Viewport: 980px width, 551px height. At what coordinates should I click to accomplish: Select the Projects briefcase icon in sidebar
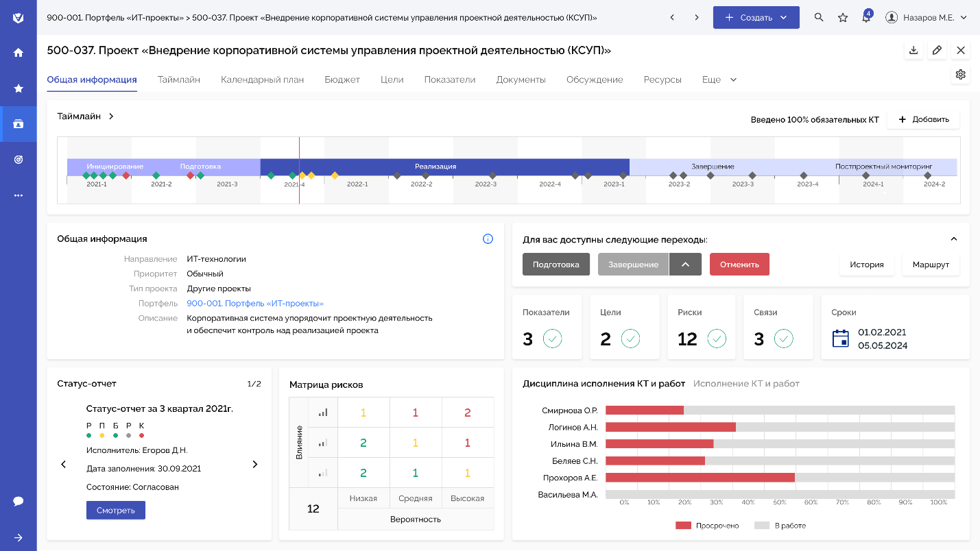(19, 124)
